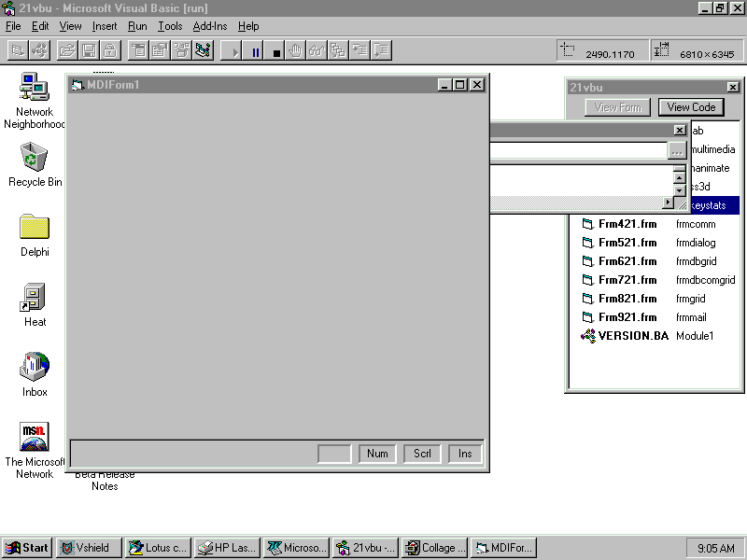Click the Step Into toolbar icon

(359, 50)
